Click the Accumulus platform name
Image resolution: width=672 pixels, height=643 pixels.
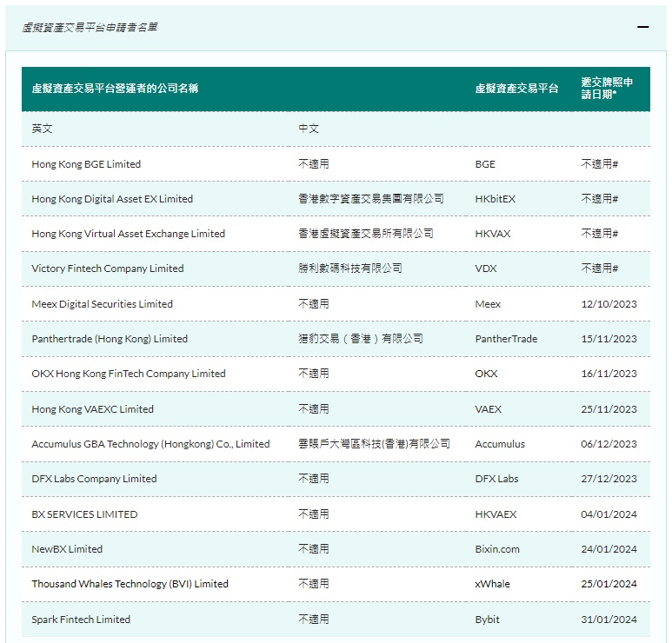coord(500,444)
